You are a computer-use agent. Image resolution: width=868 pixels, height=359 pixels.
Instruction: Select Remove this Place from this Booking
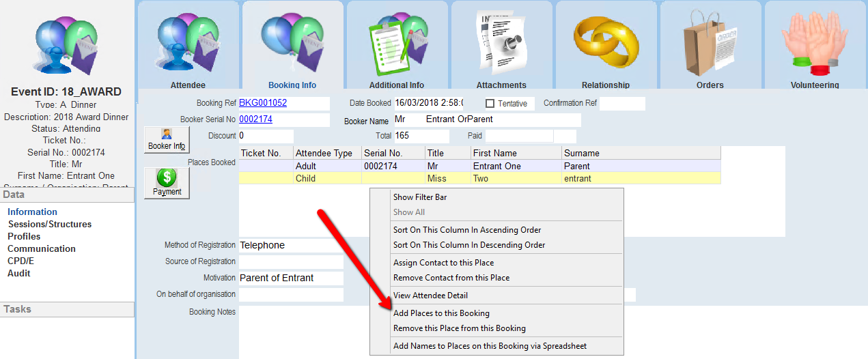point(459,328)
